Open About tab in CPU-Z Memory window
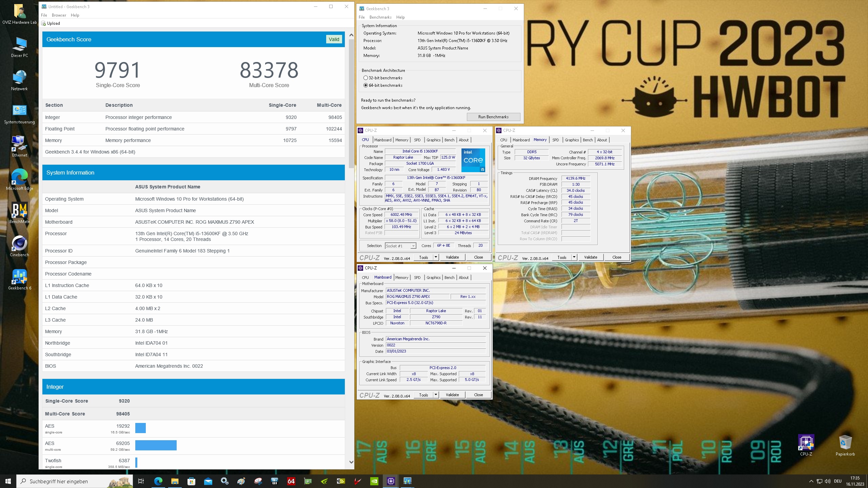 pos(602,140)
